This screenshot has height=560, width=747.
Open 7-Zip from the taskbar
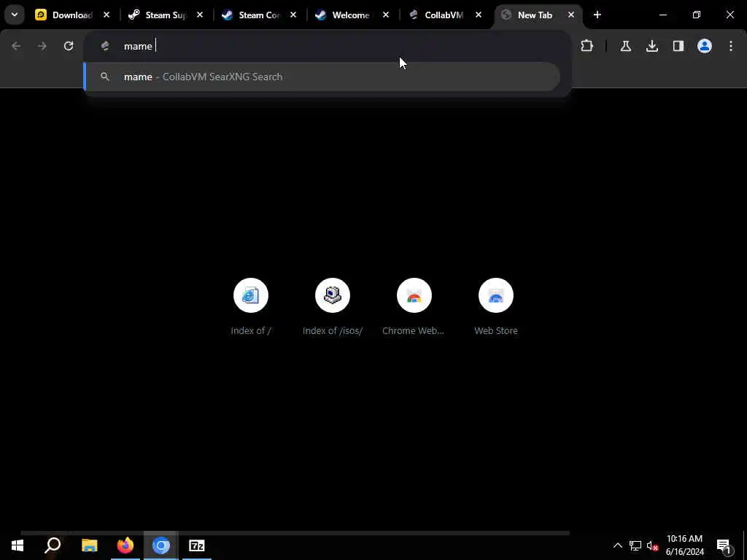tap(197, 545)
